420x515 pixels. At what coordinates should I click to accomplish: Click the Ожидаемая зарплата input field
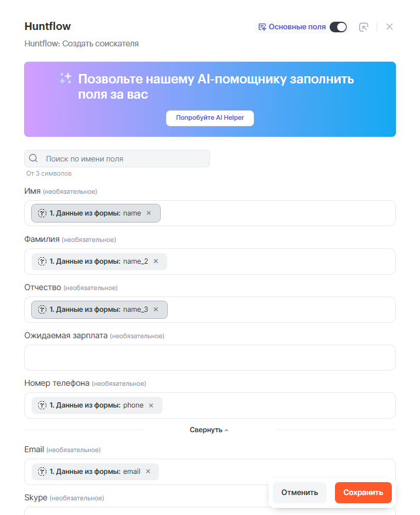[209, 358]
